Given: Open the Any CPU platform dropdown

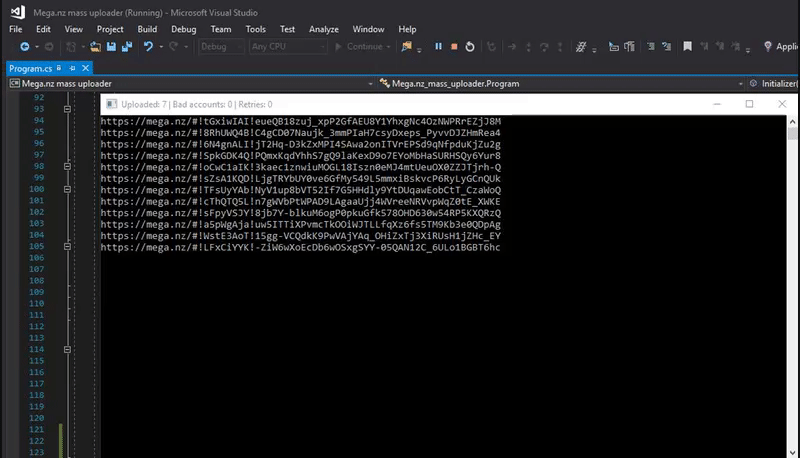Looking at the screenshot, I should [x=288, y=46].
